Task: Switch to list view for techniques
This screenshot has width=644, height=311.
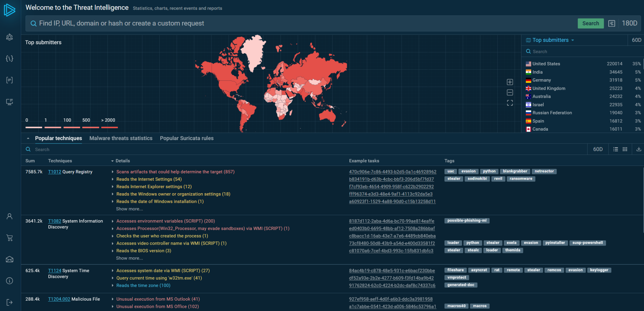Action: point(616,149)
